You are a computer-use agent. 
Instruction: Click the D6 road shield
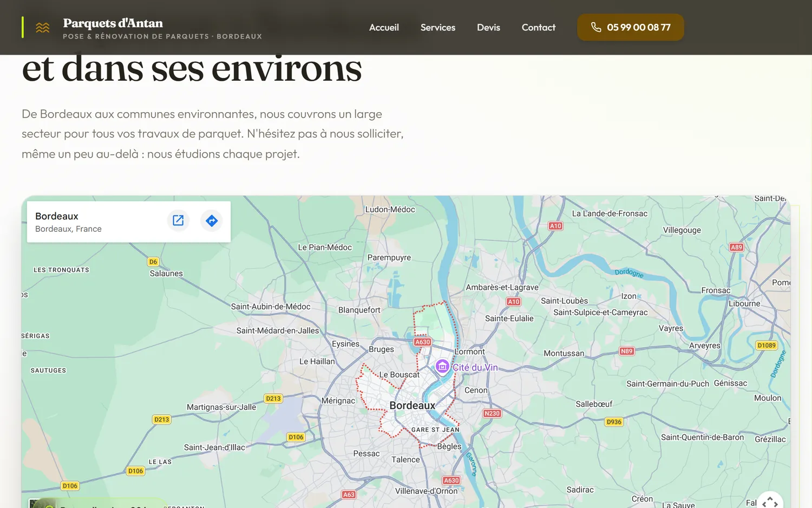153,262
